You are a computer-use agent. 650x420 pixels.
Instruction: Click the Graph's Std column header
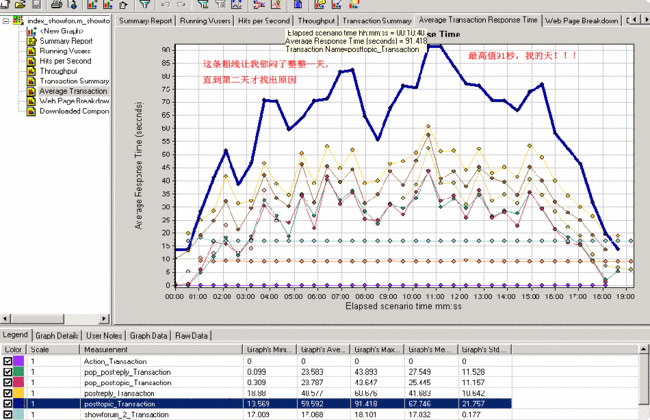[x=485, y=350]
